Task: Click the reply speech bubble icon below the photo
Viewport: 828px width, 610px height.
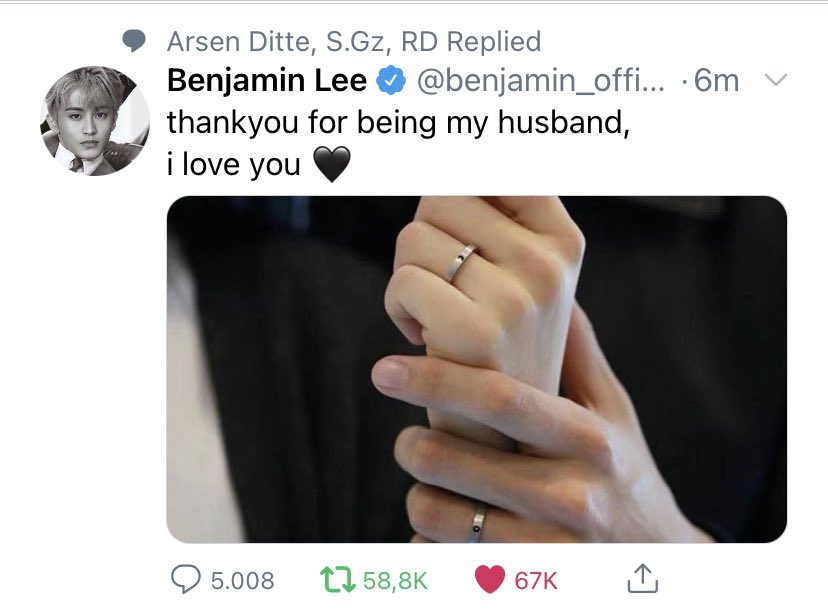Action: pos(185,579)
